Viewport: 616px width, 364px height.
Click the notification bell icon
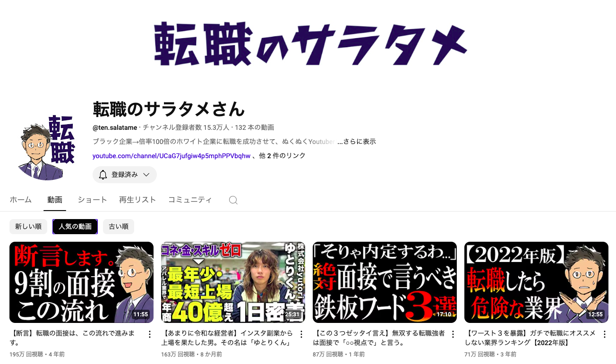103,175
